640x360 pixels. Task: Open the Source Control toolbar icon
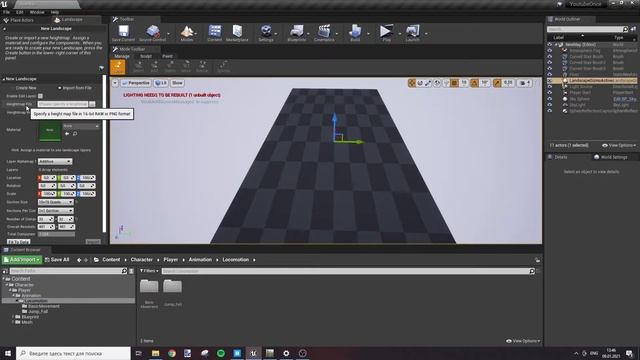pyautogui.click(x=152, y=33)
